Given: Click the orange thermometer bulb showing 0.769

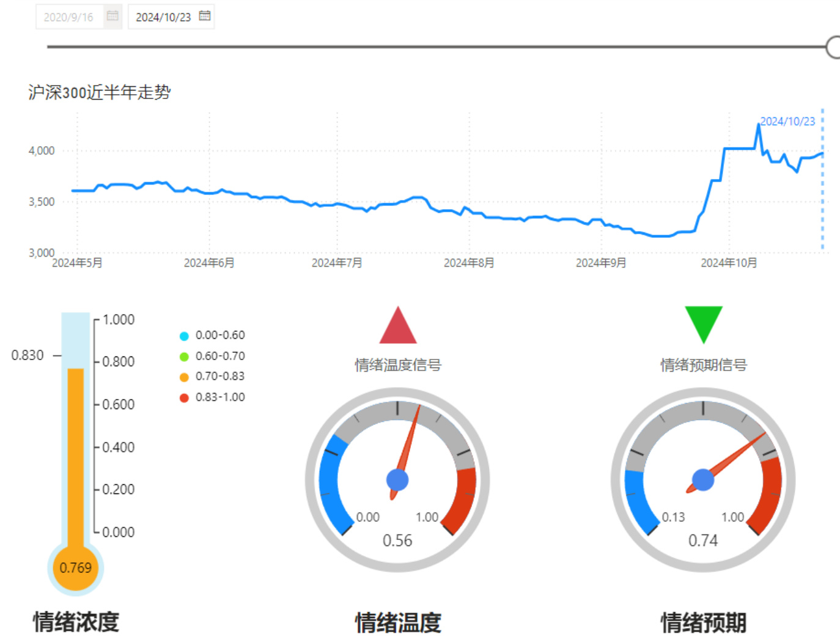Looking at the screenshot, I should point(76,567).
